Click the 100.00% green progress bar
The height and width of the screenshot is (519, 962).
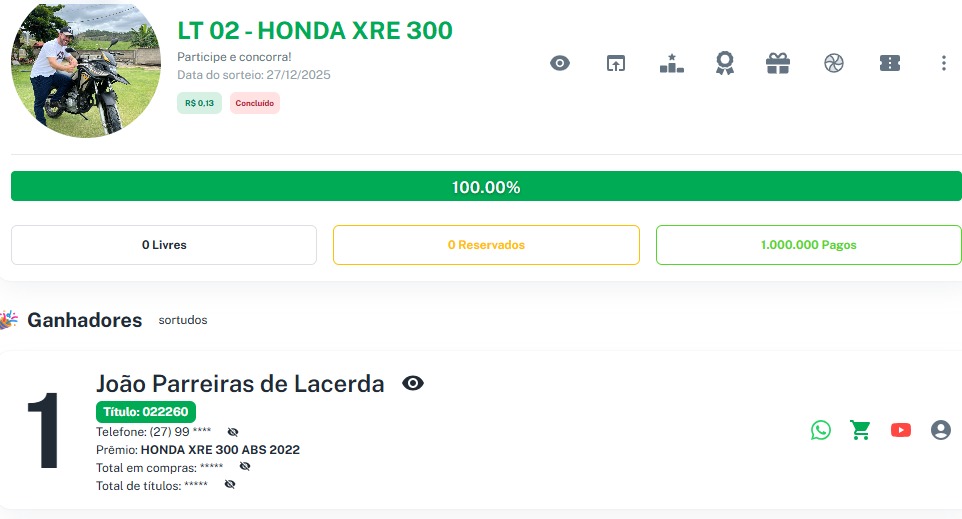click(486, 187)
